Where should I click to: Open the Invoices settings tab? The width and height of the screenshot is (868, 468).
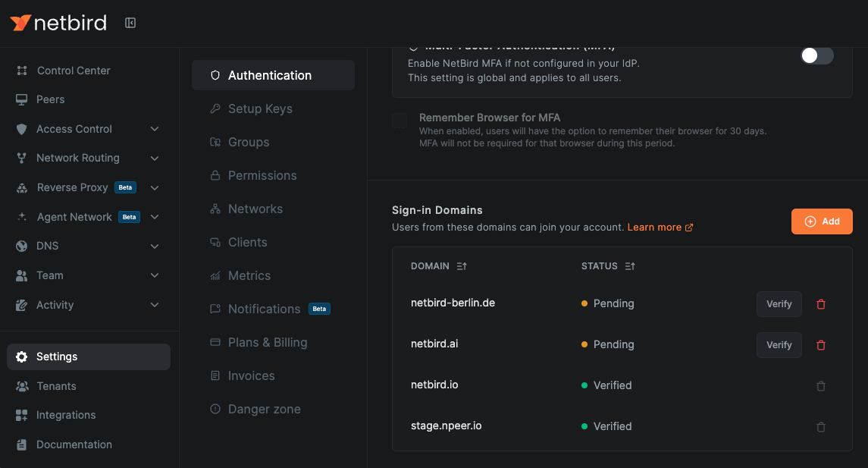[x=273, y=376]
